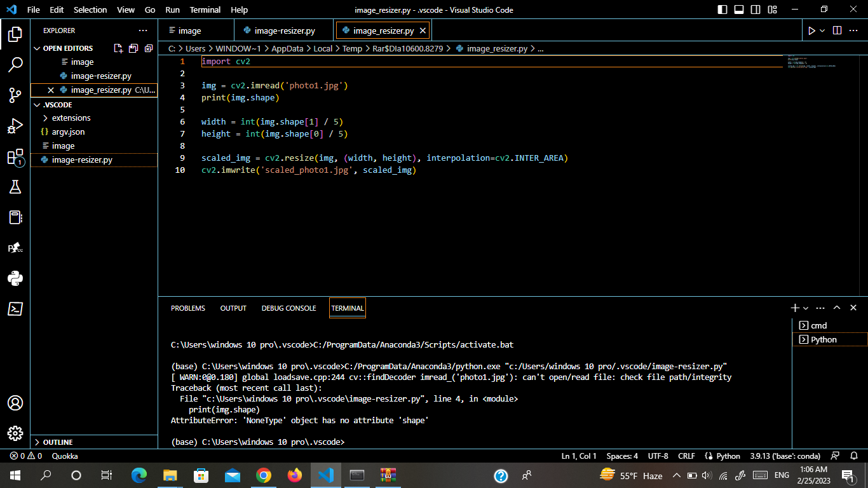The width and height of the screenshot is (868, 488).
Task: Switch to the Problems panel tab
Action: point(188,308)
